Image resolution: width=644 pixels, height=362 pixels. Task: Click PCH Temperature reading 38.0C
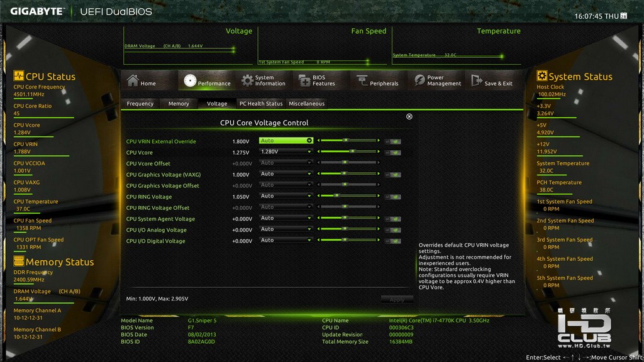coord(547,190)
